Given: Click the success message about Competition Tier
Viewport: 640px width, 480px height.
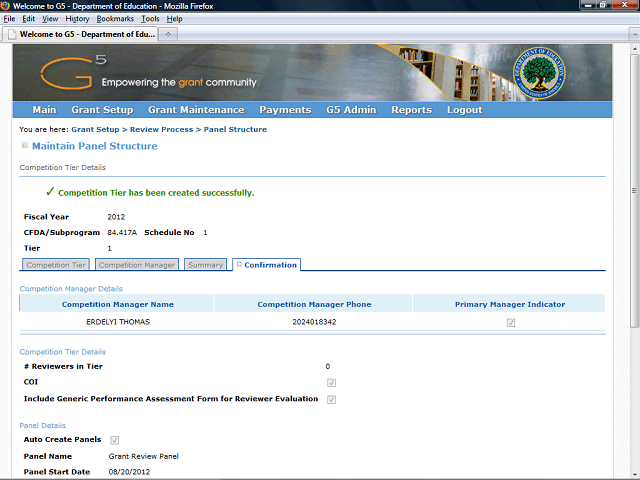Looking at the screenshot, I should point(156,193).
